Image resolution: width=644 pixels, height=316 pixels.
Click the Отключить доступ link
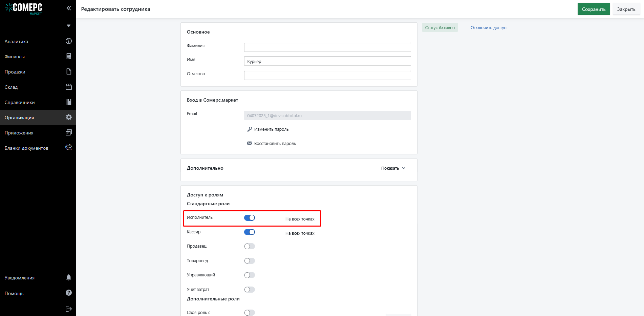pyautogui.click(x=488, y=28)
